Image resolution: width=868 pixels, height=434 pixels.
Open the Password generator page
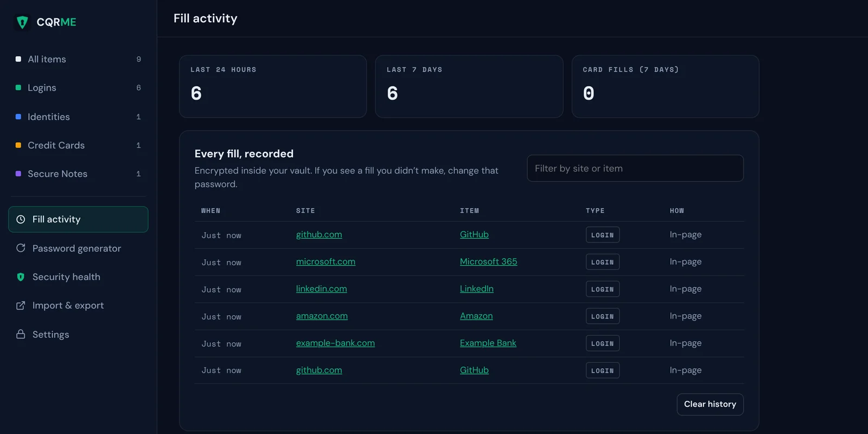coord(78,248)
